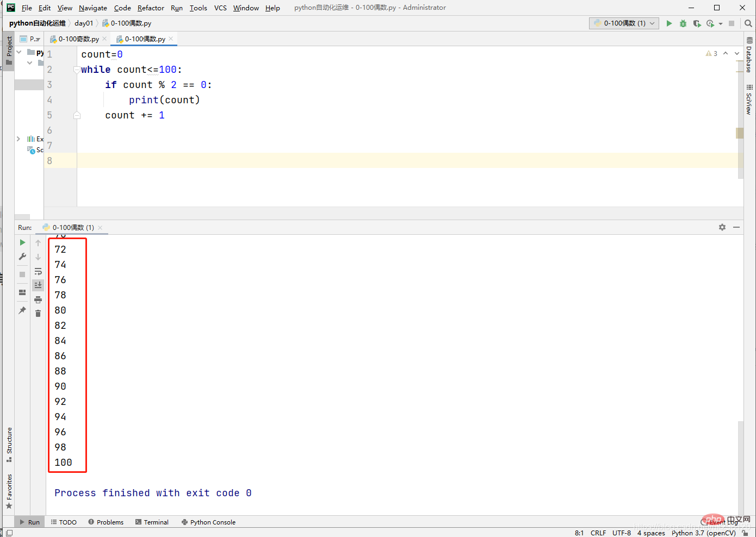This screenshot has width=756, height=537.
Task: Clear console output with the trash icon
Action: 38,314
